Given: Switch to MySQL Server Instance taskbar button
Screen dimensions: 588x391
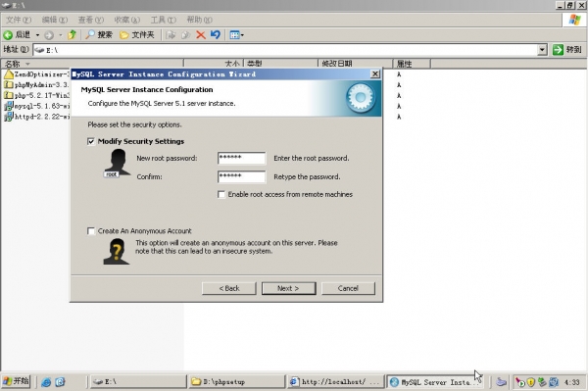Looking at the screenshot, I should [x=434, y=381].
